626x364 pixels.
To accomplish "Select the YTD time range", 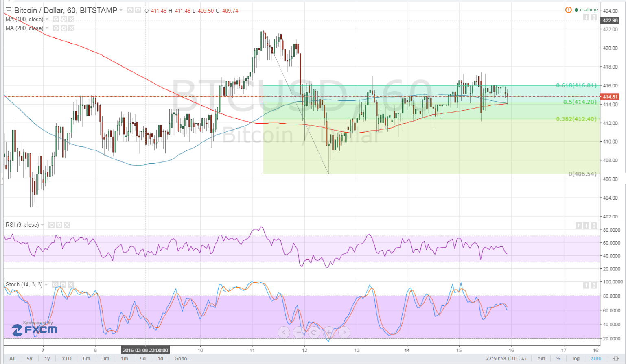I will tap(66, 359).
